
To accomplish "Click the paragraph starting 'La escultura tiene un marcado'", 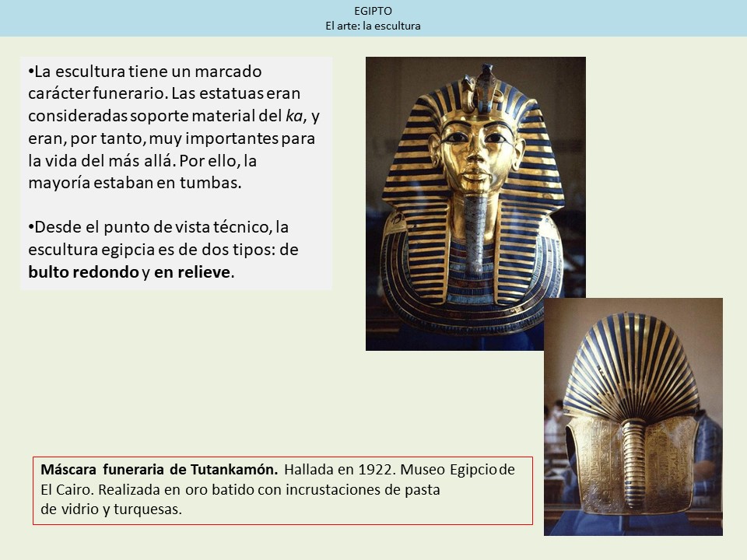I will [x=174, y=127].
